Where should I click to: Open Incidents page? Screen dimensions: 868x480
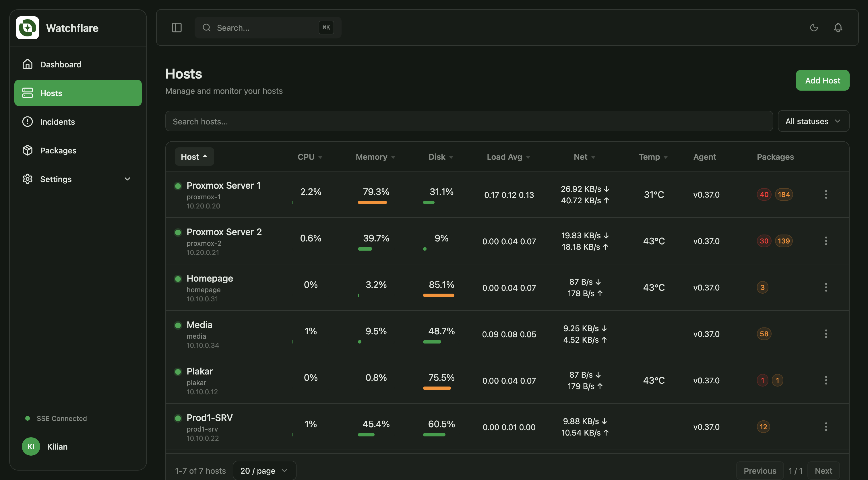[x=78, y=122]
